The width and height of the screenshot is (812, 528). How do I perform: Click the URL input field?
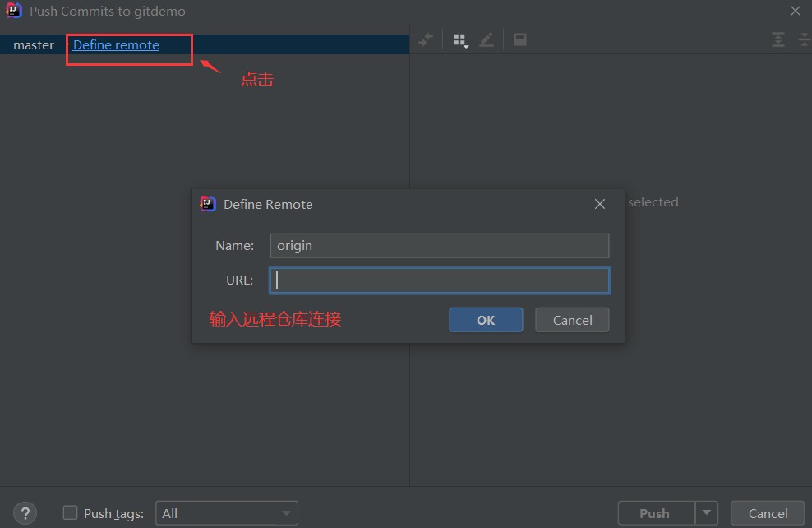[440, 280]
